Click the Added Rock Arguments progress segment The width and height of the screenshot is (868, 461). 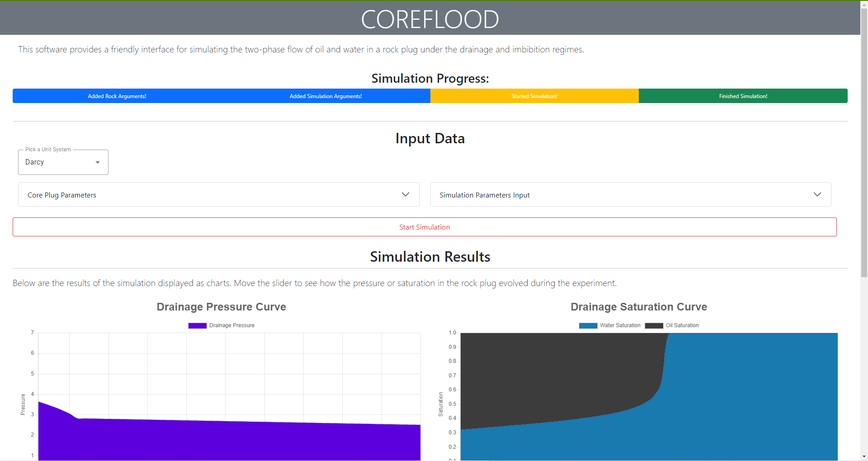[x=117, y=96]
